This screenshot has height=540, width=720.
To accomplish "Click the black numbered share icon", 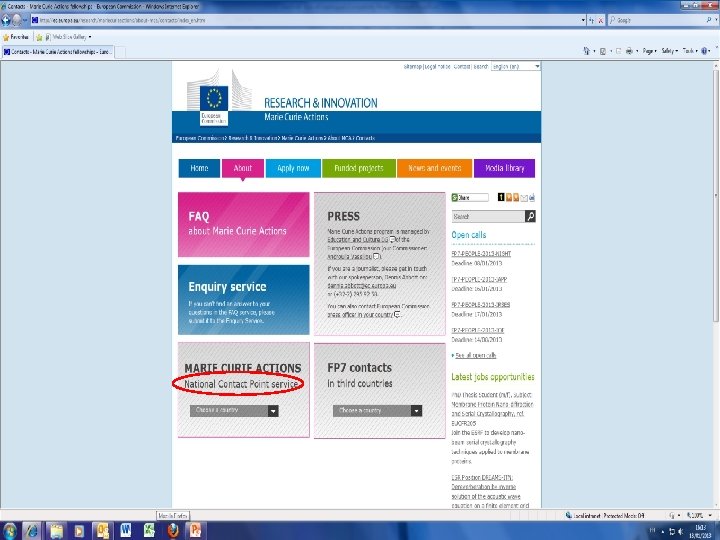I will point(501,197).
